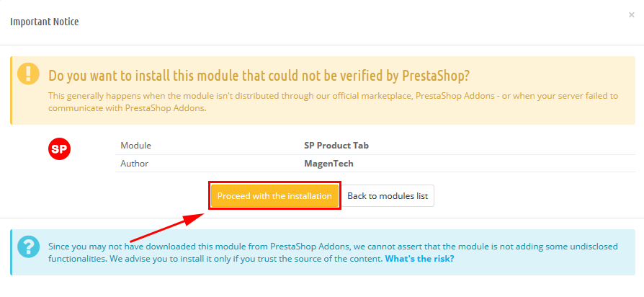Screen dimensions: 644x297
Task: Click the divider line below the buttons
Action: (x=322, y=218)
